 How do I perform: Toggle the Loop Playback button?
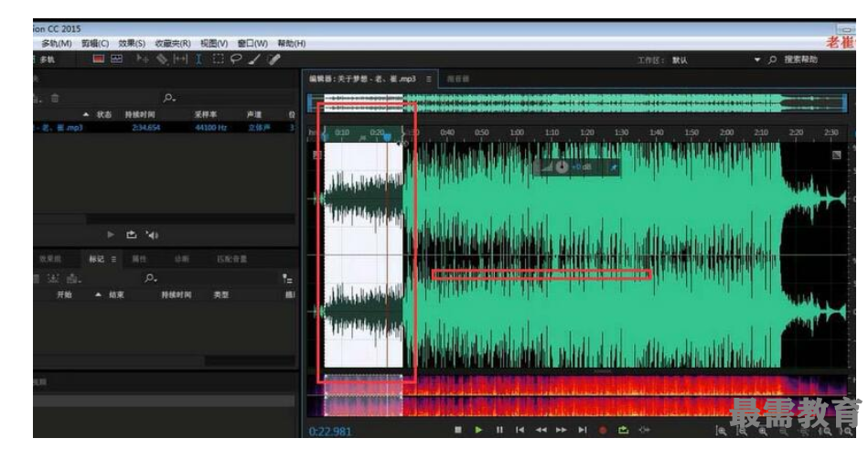point(624,430)
